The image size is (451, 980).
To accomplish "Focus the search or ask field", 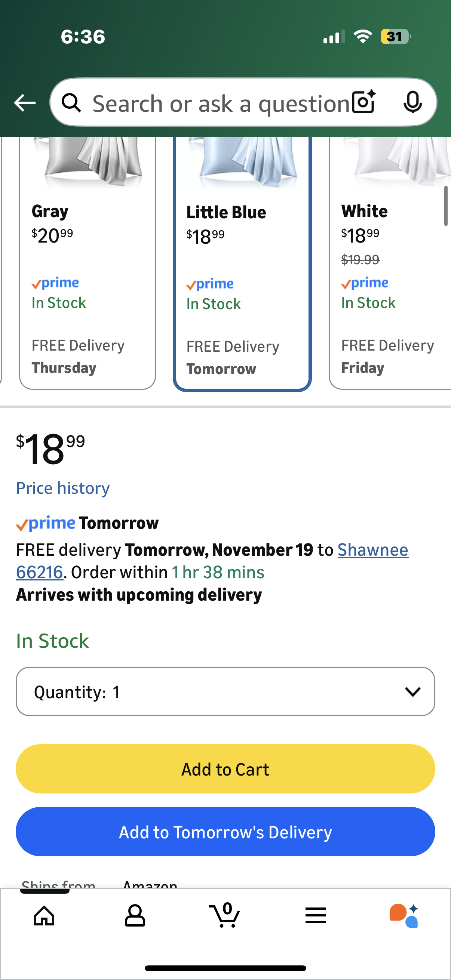I will [221, 103].
